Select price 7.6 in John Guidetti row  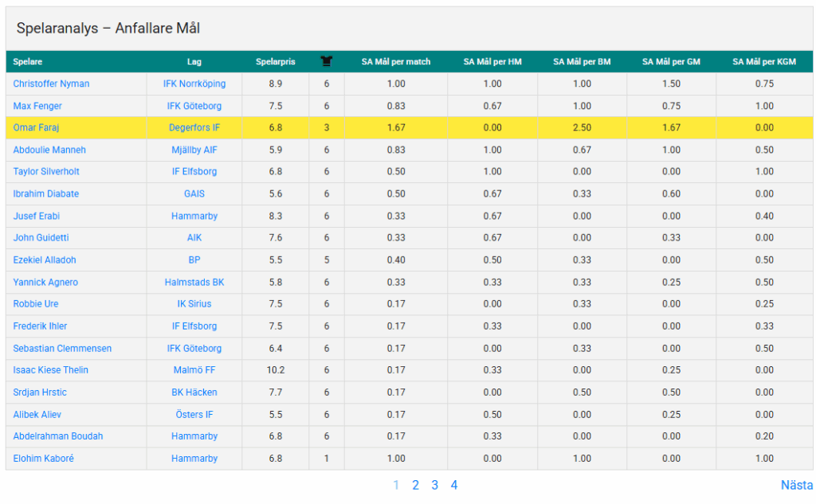pyautogui.click(x=275, y=238)
